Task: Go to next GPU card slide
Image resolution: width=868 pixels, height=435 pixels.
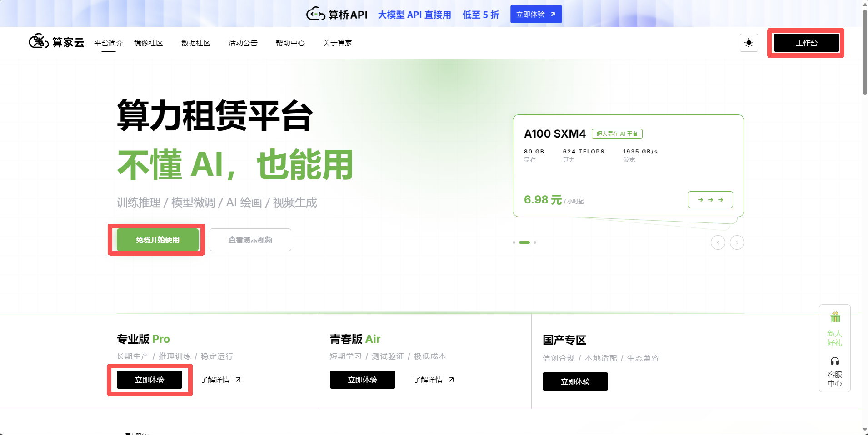Action: [737, 242]
